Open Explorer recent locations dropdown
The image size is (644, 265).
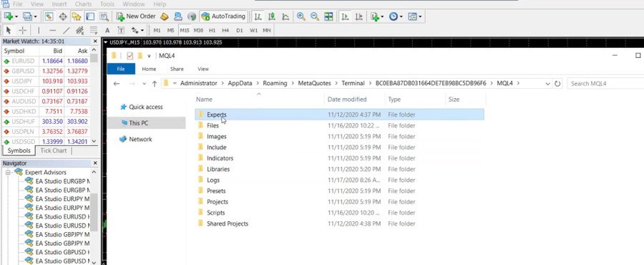click(144, 83)
